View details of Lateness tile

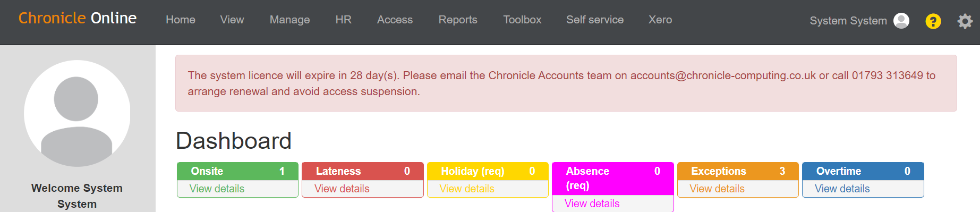tap(342, 189)
